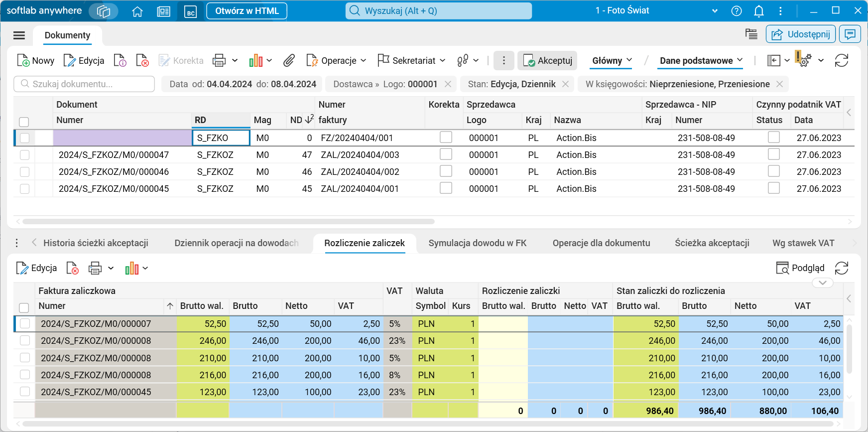Image resolution: width=868 pixels, height=432 pixels.
Task: Open the chart report icon in top toolbar
Action: tap(256, 61)
